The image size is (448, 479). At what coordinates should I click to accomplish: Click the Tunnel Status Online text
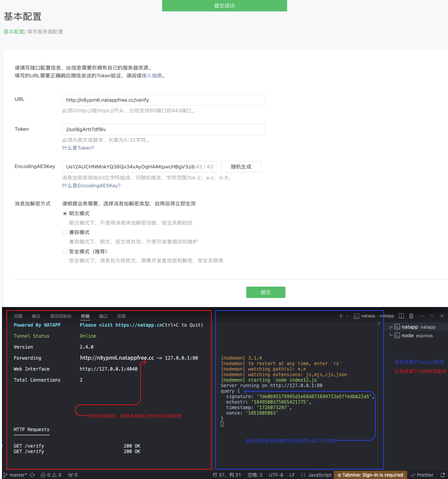click(x=88, y=336)
